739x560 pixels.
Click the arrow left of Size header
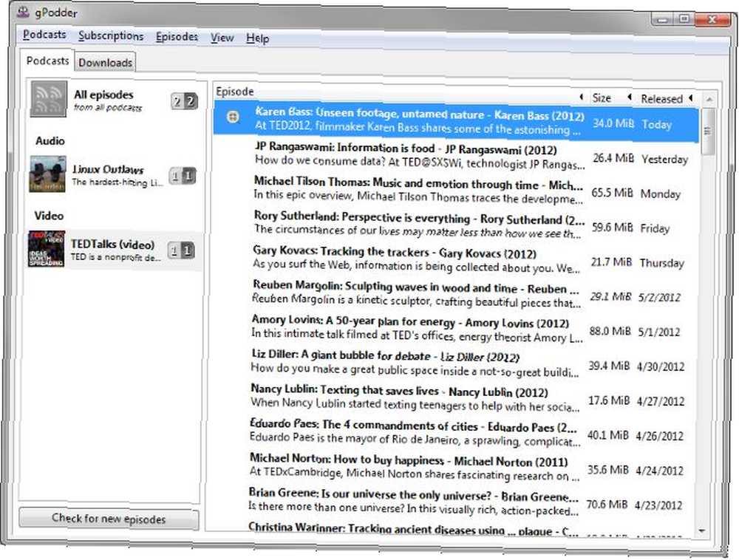pyautogui.click(x=581, y=97)
